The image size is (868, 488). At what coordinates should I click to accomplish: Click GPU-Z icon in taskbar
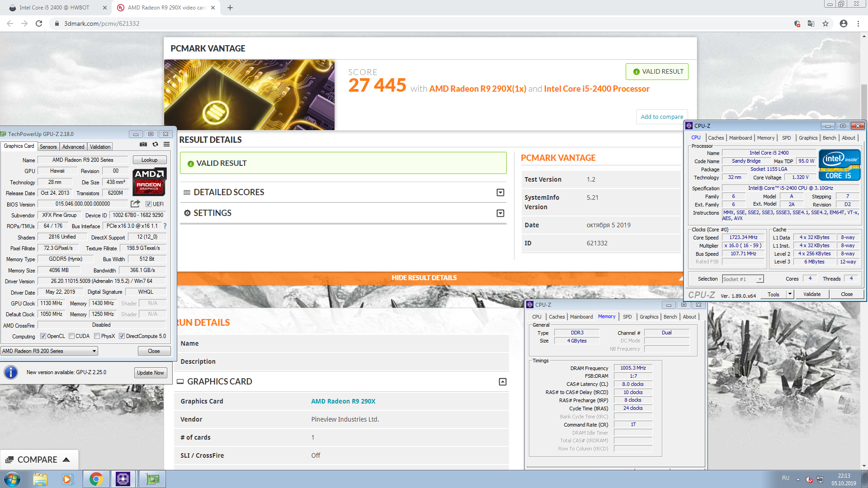(152, 479)
